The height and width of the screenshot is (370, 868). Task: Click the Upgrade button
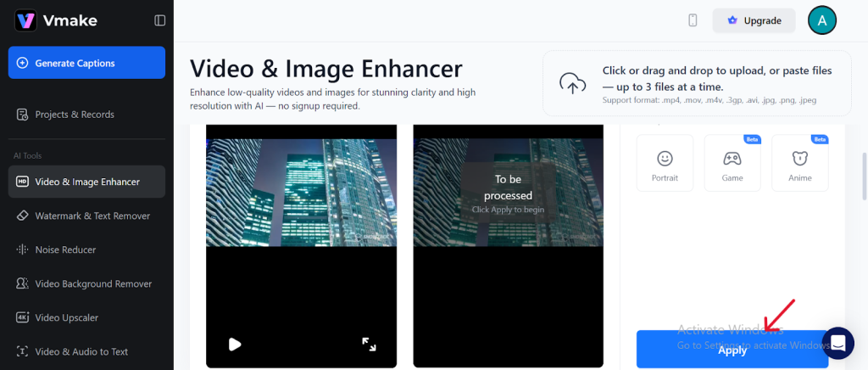(754, 20)
